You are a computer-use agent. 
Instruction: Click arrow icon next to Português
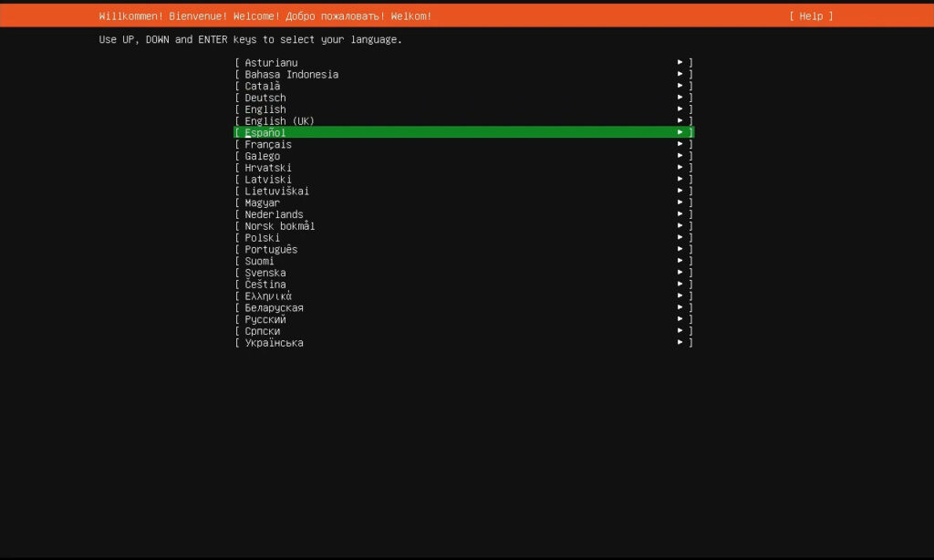click(x=680, y=250)
